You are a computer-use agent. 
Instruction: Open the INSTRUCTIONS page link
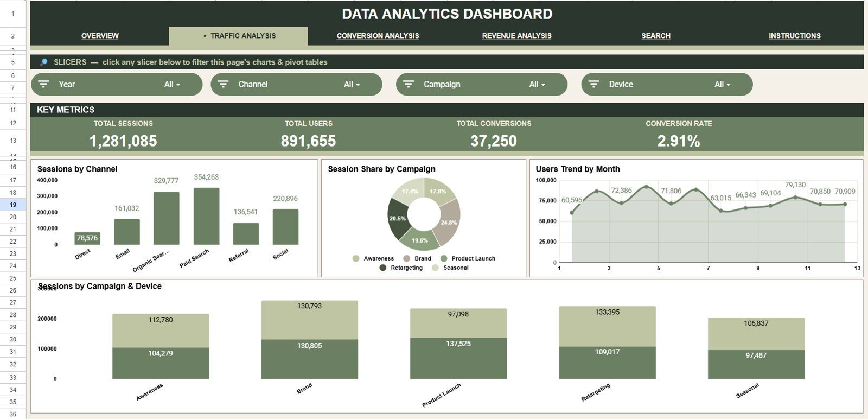(794, 36)
